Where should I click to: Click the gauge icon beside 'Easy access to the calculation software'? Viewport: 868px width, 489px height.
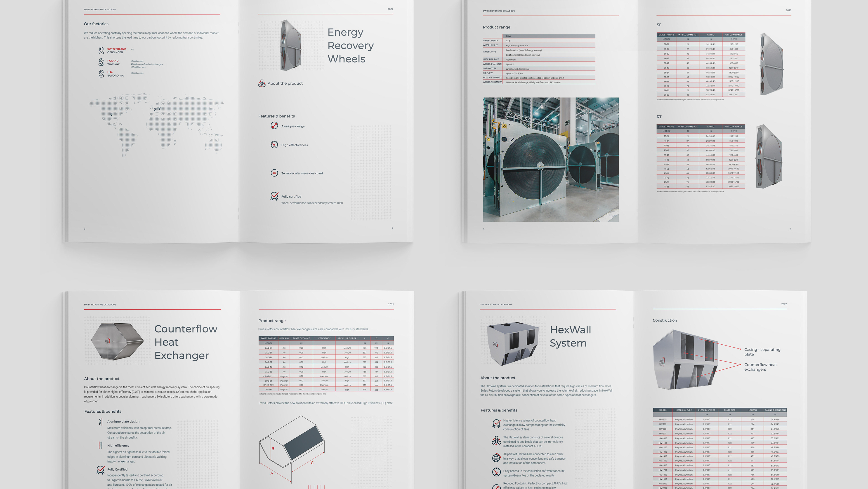(x=496, y=472)
